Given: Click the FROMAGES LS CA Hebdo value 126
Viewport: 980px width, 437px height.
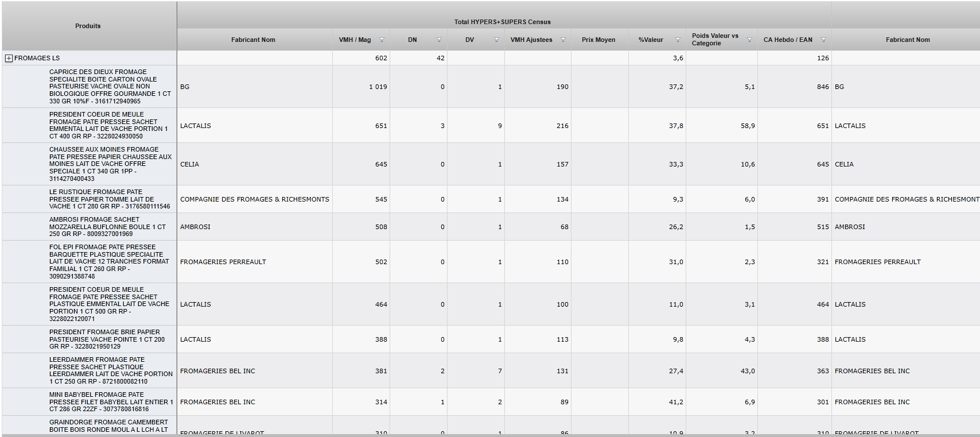Looking at the screenshot, I should (x=823, y=58).
